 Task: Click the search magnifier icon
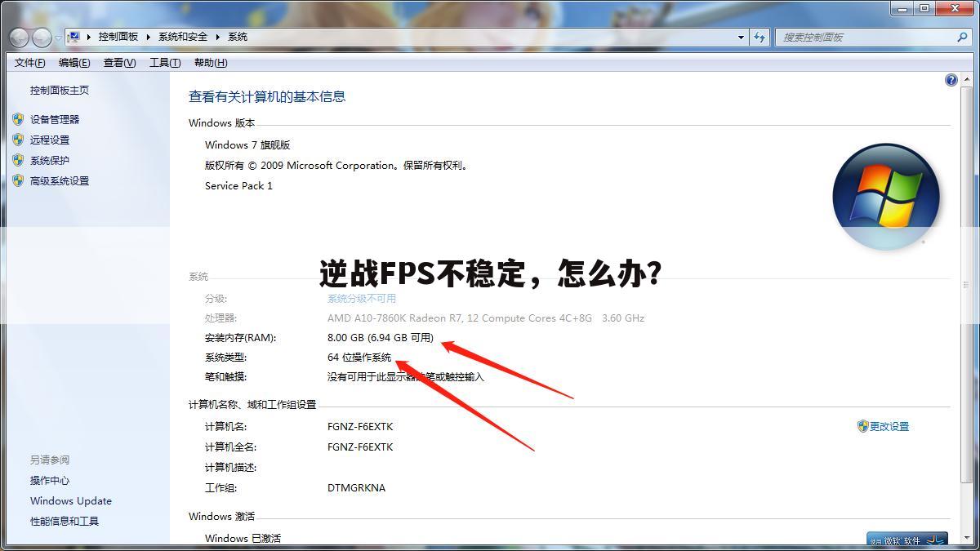pyautogui.click(x=961, y=37)
